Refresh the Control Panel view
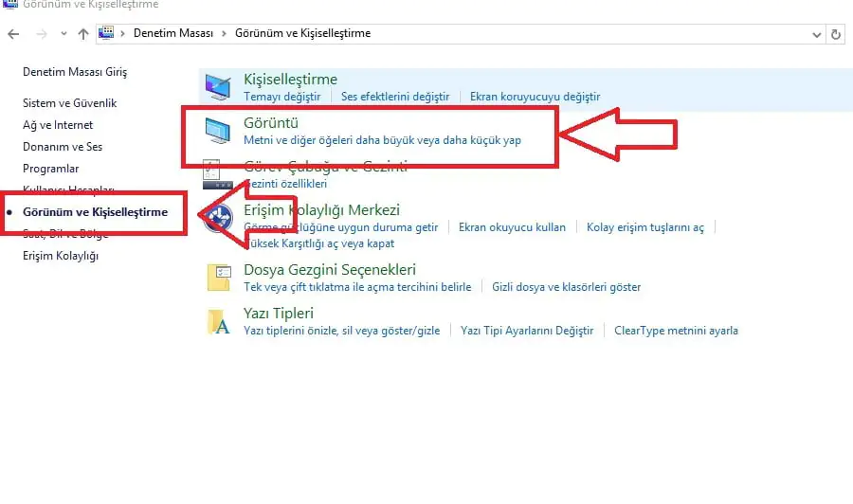Image resolution: width=853 pixels, height=504 pixels. (835, 34)
